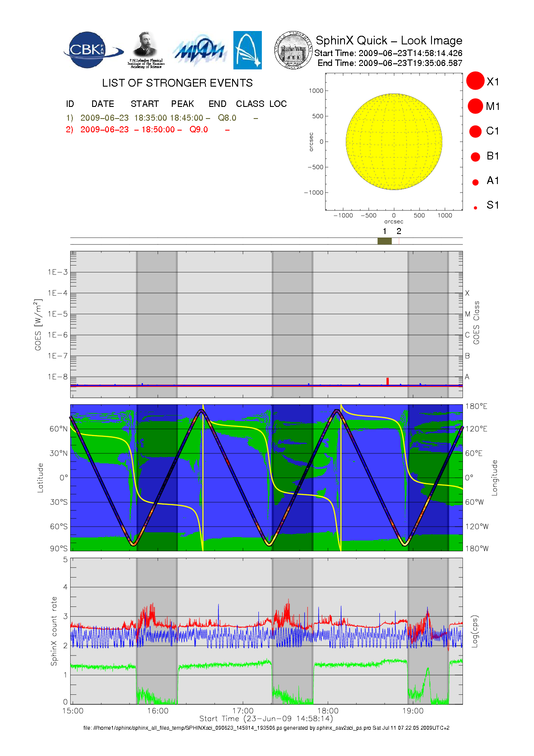Click the 1E-8 tick label
The height and width of the screenshot is (756, 534).
58,377
